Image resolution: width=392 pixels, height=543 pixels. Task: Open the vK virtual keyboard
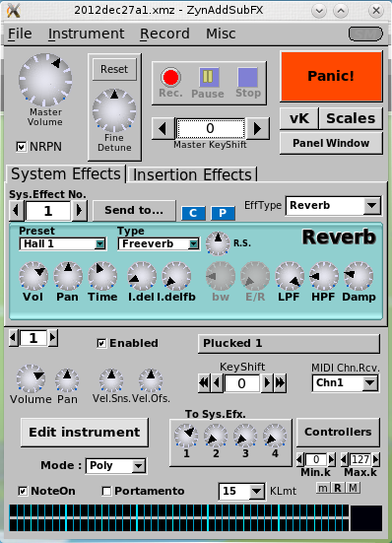(x=299, y=118)
